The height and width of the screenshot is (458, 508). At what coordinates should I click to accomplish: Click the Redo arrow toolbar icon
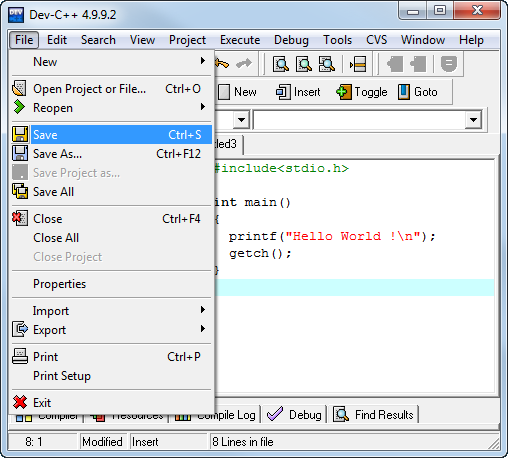coord(244,63)
